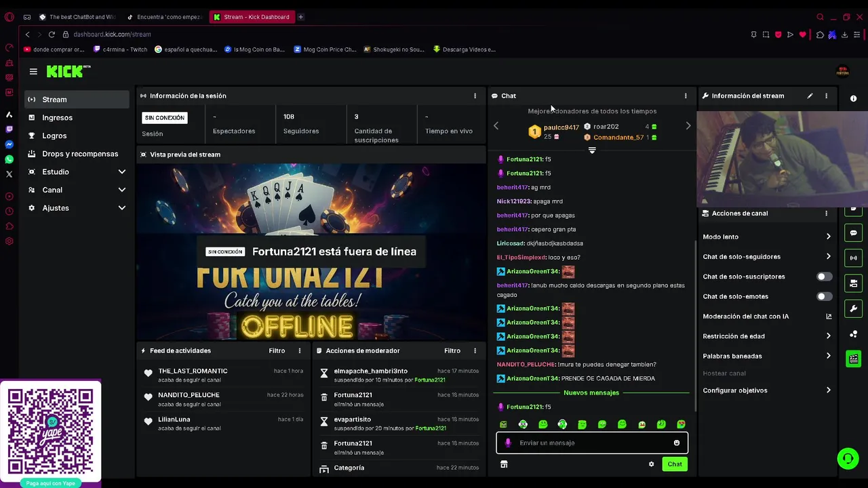The image size is (868, 488).
Task: Open chat settings gear icon
Action: (x=652, y=464)
